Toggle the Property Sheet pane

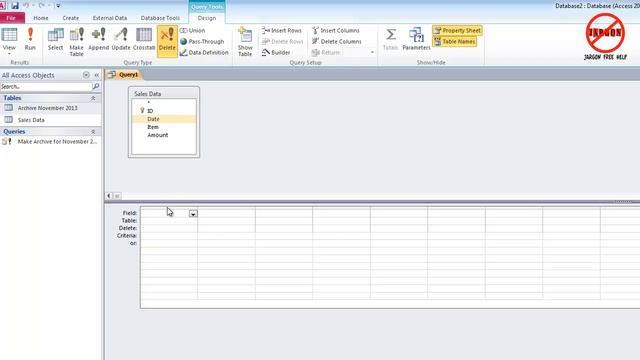click(457, 31)
